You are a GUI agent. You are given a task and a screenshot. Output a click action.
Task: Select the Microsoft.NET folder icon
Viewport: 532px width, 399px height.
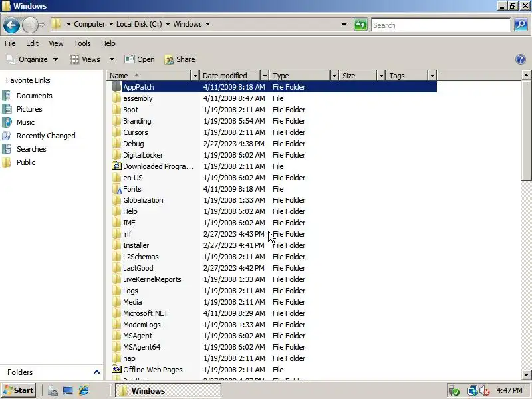116,313
